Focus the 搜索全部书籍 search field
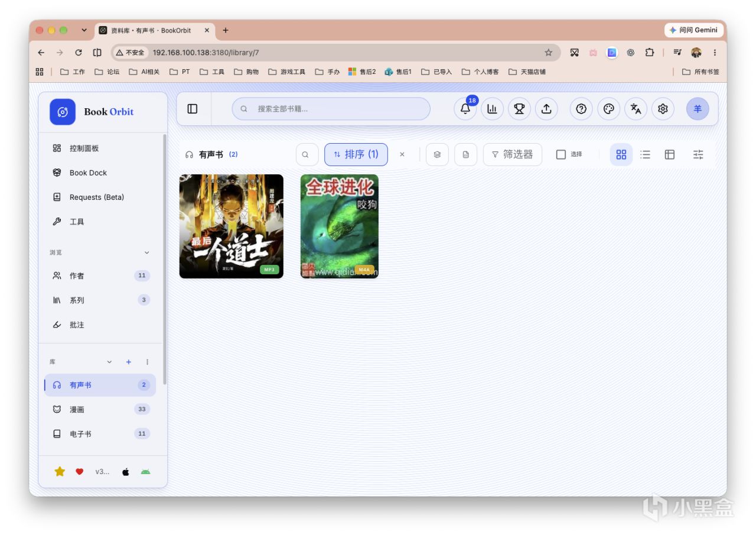This screenshot has width=756, height=535. click(x=331, y=109)
